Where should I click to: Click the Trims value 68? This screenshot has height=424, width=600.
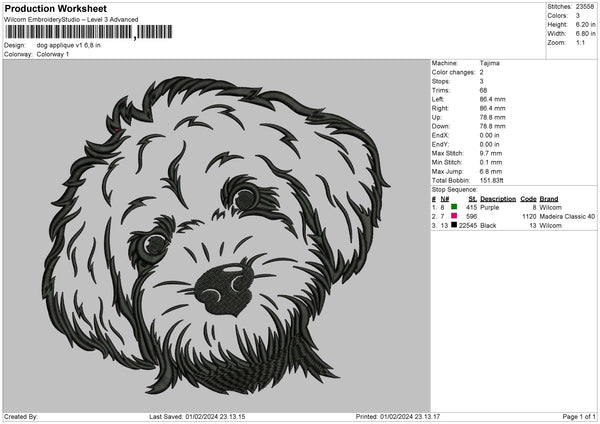coord(483,90)
